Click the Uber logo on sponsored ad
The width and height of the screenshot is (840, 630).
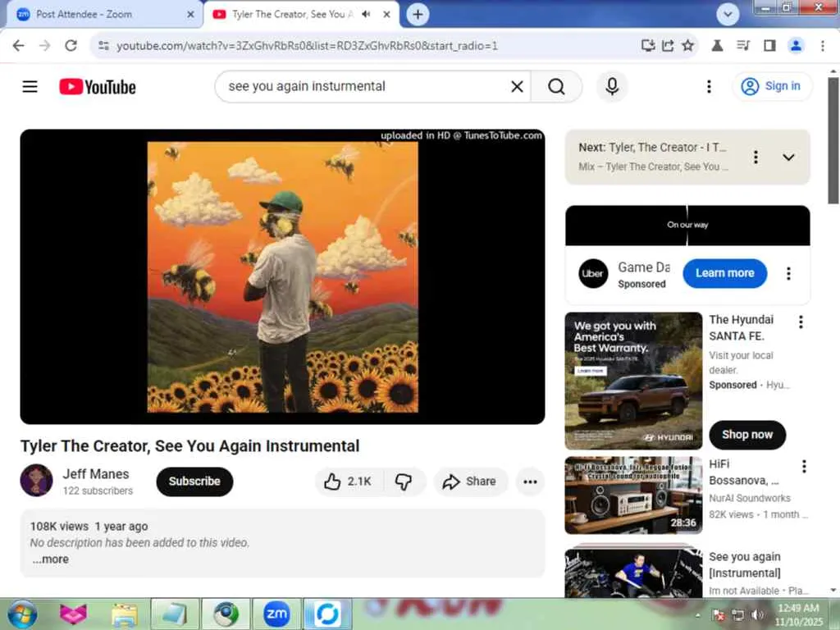click(593, 273)
